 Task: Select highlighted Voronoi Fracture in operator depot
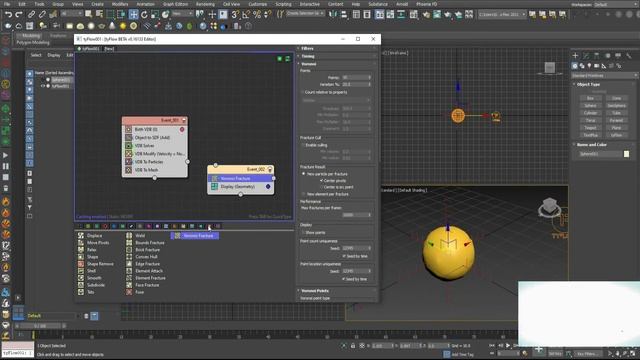(195, 236)
